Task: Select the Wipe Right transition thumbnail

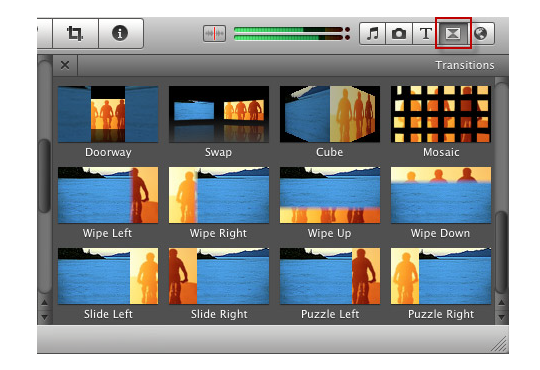Action: coord(219,195)
